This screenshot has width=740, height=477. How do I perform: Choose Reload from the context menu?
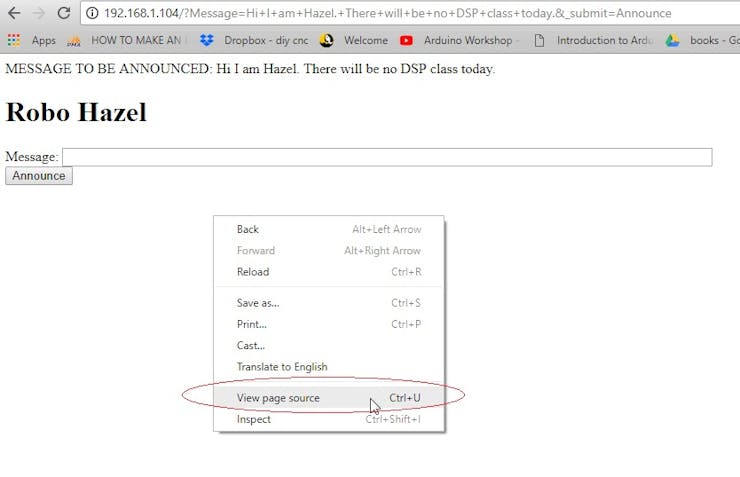[x=329, y=272]
